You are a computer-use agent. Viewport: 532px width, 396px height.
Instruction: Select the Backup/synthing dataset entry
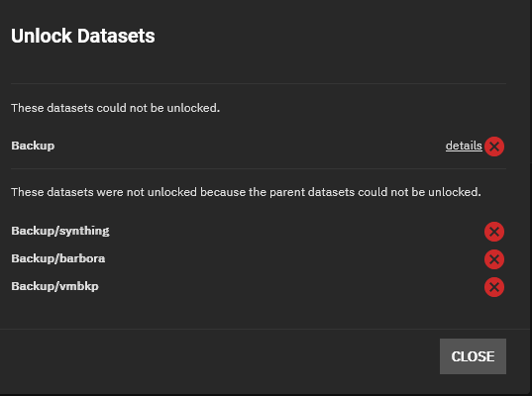pos(60,231)
